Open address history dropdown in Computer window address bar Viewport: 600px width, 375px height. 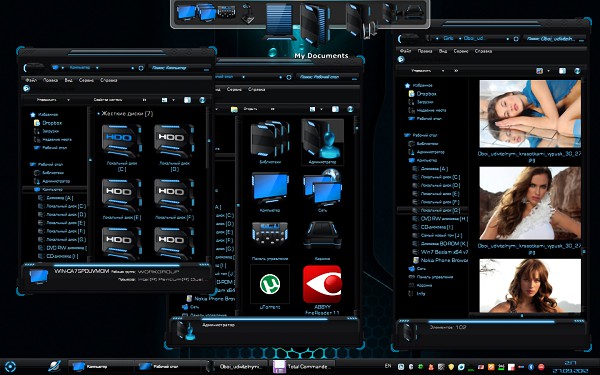pyautogui.click(x=132, y=68)
